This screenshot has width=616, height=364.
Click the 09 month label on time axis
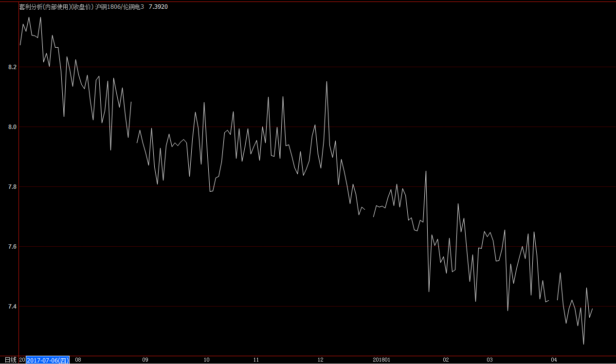pos(145,360)
